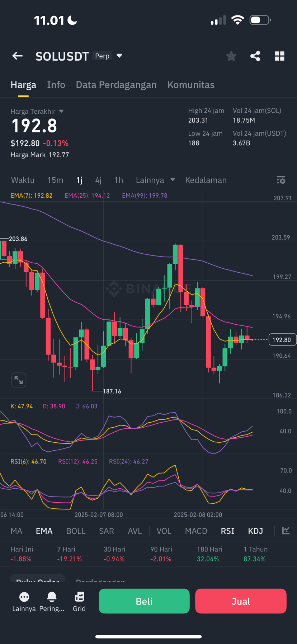
Task: Select the 4j timeframe
Action: point(98,180)
